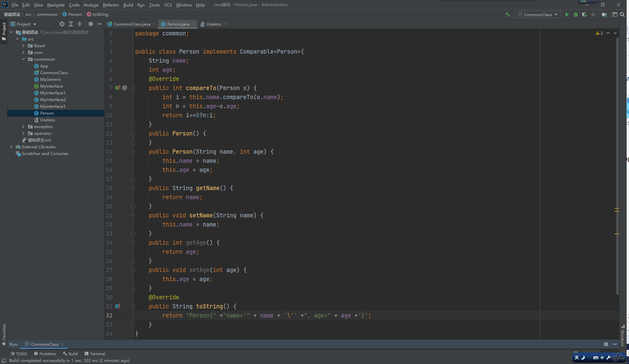The height and width of the screenshot is (364, 629).
Task: Click the override gutter icon on line 7
Action: (118, 88)
